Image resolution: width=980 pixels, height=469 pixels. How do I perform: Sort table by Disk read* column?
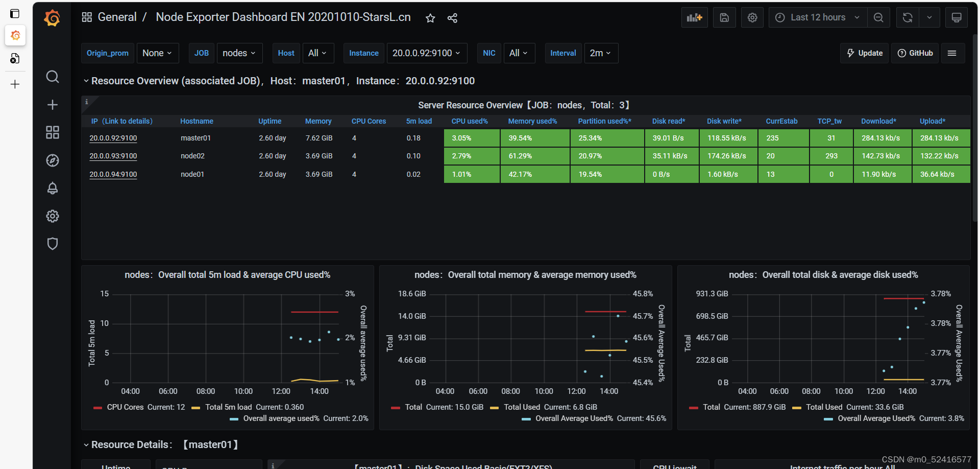pyautogui.click(x=669, y=121)
